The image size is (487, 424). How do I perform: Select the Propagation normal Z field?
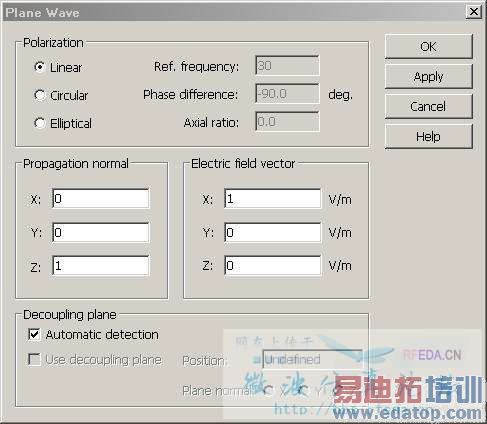point(101,265)
